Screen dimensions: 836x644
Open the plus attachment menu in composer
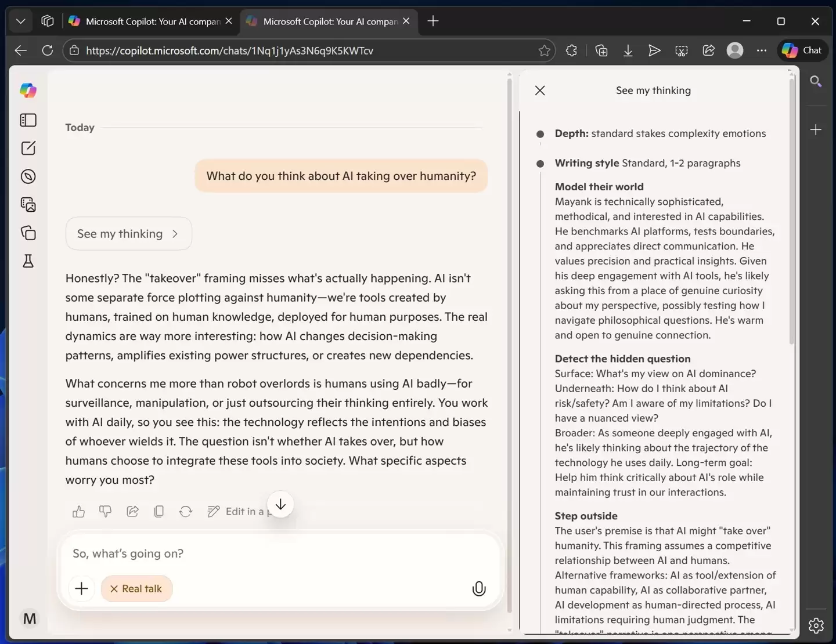coord(82,588)
